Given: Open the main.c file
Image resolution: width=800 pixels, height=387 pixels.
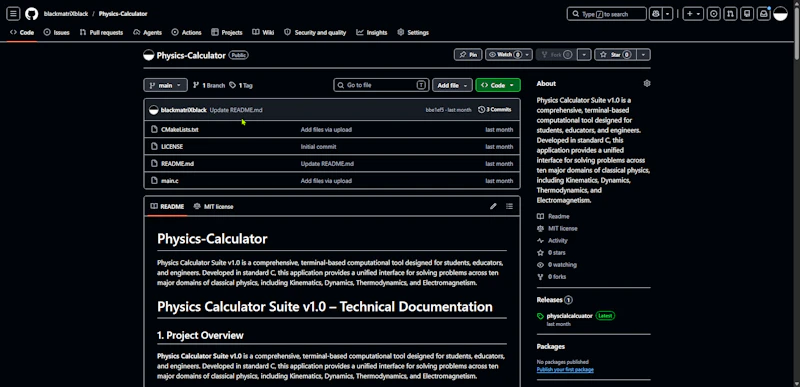Looking at the screenshot, I should [x=169, y=181].
